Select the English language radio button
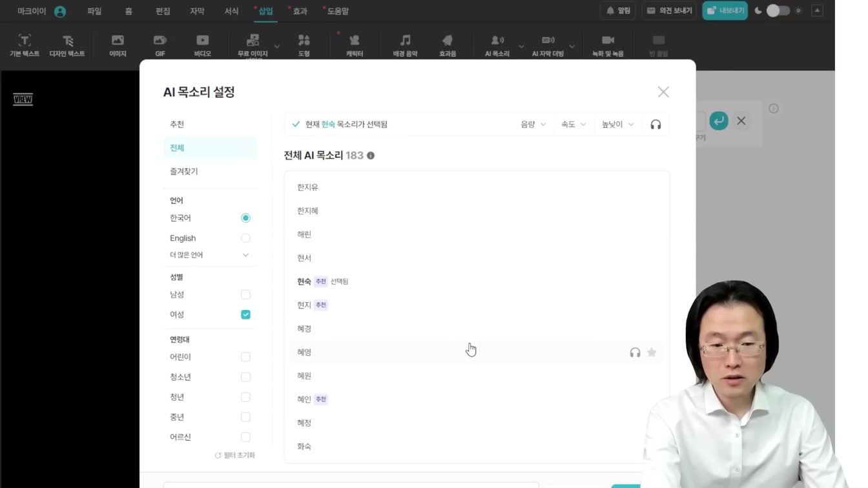 point(245,238)
